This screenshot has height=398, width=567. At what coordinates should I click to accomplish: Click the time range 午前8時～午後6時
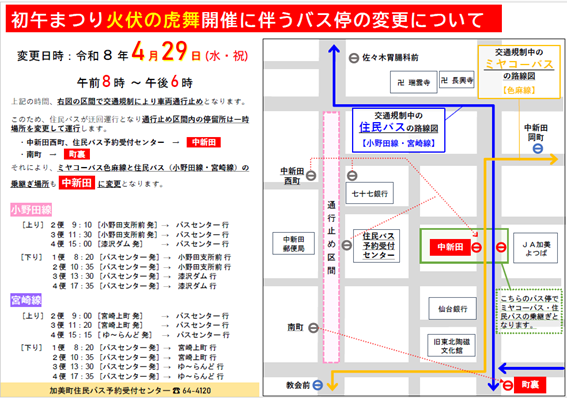(x=135, y=82)
